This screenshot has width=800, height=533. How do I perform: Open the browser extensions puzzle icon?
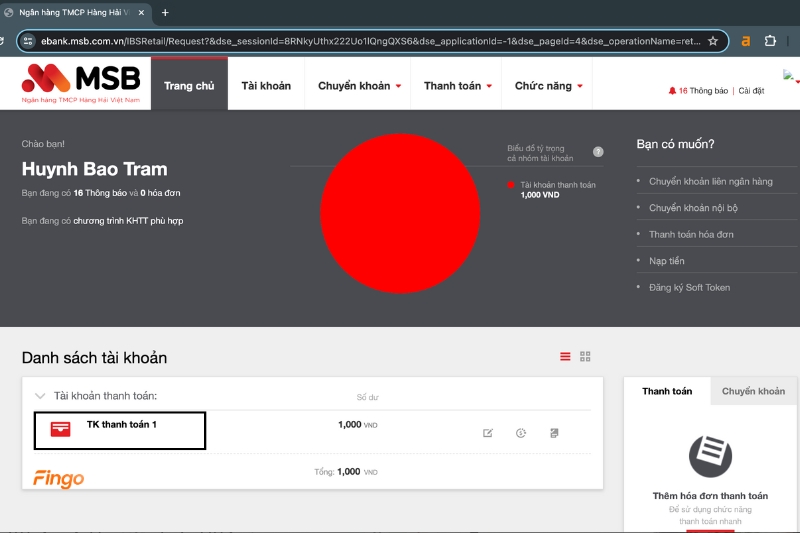(x=770, y=41)
